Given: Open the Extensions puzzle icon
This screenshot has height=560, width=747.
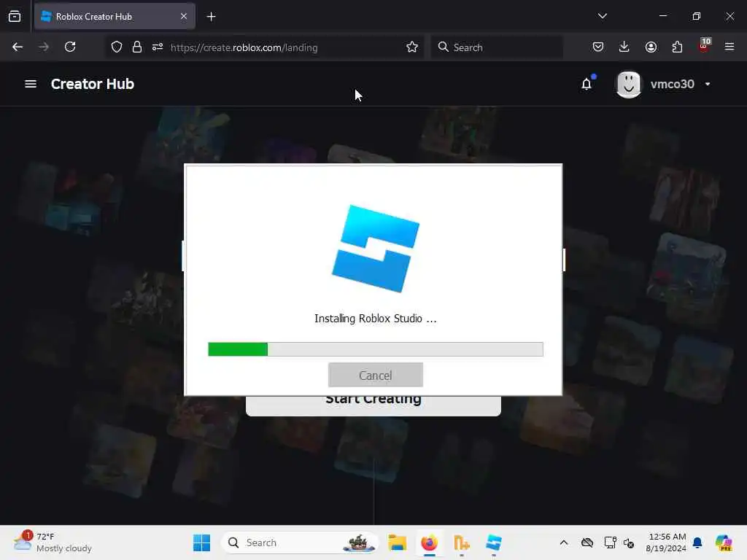Looking at the screenshot, I should click(x=677, y=47).
